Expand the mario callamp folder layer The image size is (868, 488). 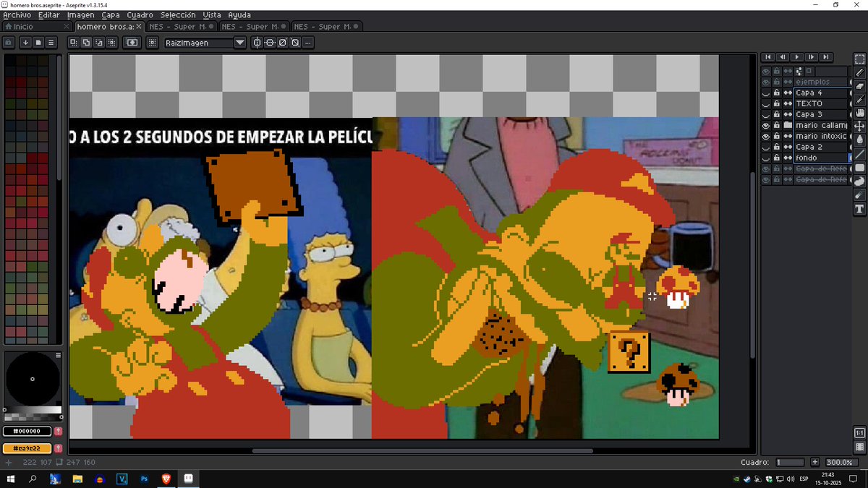[x=788, y=125]
